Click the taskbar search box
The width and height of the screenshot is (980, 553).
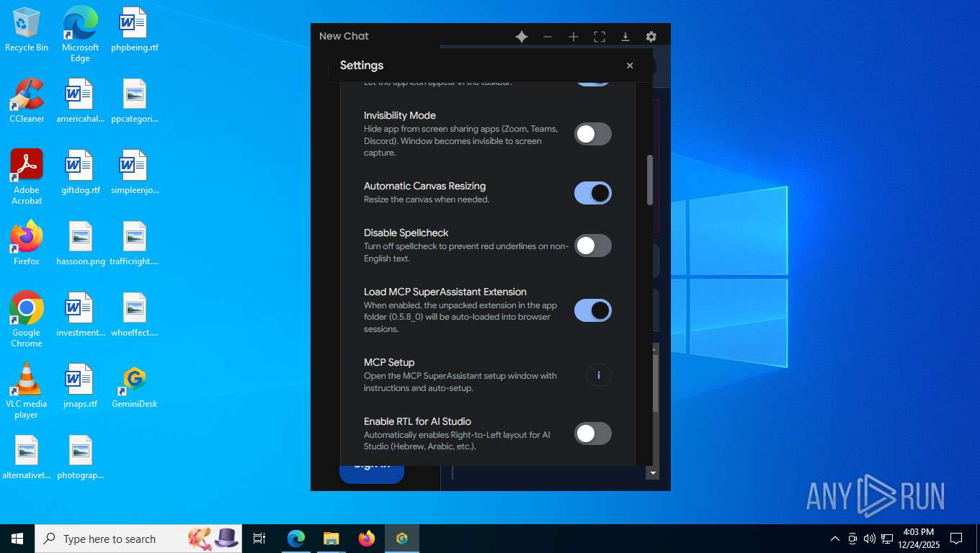138,539
